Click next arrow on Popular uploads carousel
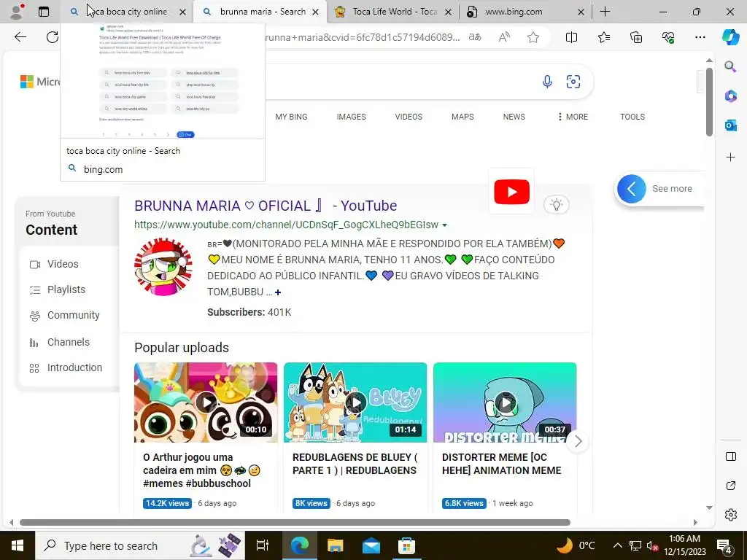The height and width of the screenshot is (560, 747). (578, 441)
